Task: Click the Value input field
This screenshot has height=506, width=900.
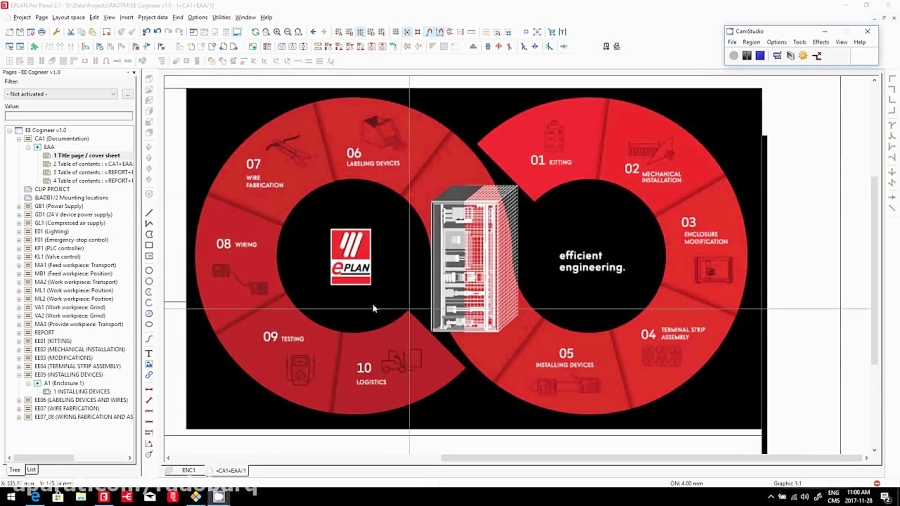Action: point(69,116)
